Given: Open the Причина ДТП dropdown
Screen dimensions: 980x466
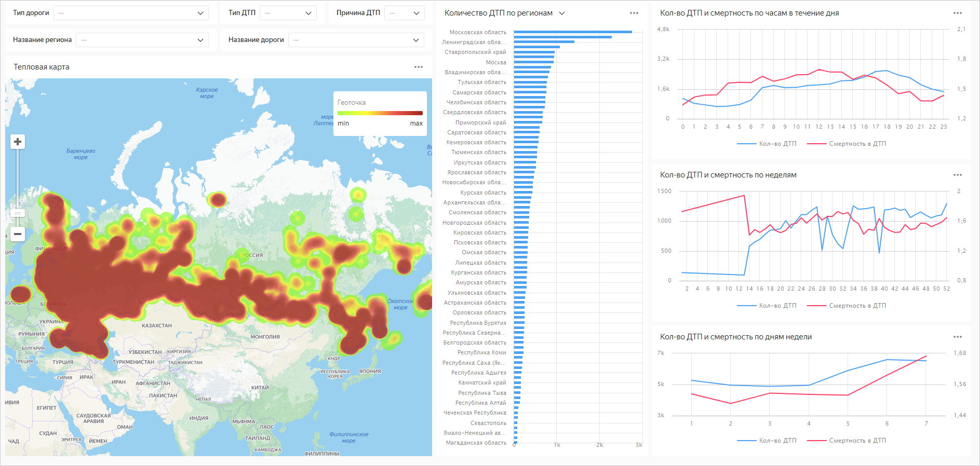Looking at the screenshot, I should pos(405,13).
